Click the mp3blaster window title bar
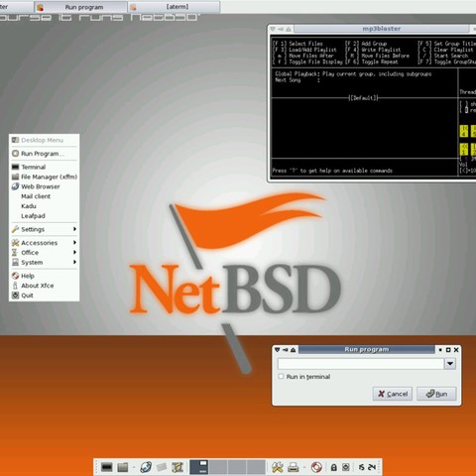476x476 pixels. pos(382,29)
